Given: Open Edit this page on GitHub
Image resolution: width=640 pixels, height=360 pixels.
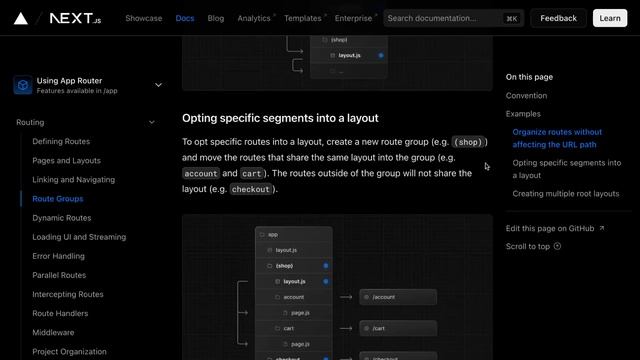Looking at the screenshot, I should tap(550, 228).
